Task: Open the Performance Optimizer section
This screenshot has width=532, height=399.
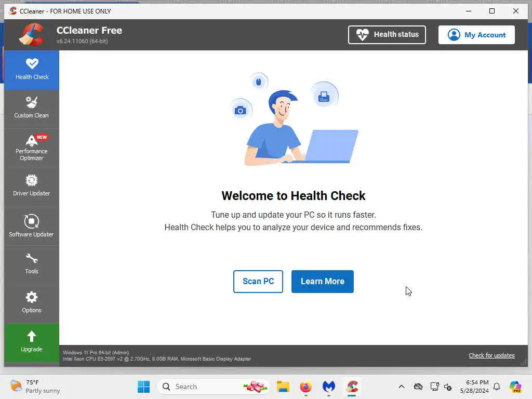Action: 32,148
